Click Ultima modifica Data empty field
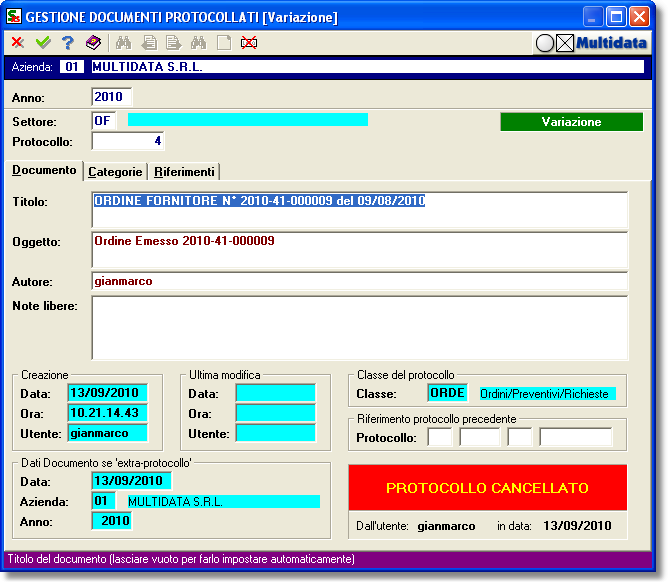 tap(276, 393)
